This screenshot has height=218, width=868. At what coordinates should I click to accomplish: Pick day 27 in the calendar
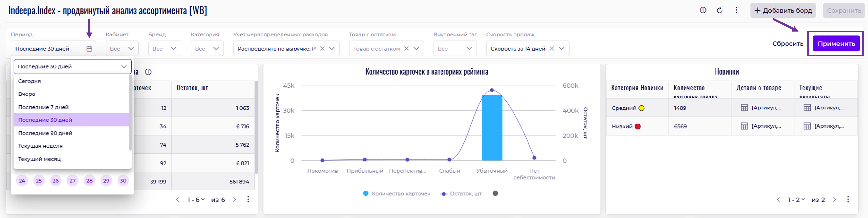click(72, 181)
